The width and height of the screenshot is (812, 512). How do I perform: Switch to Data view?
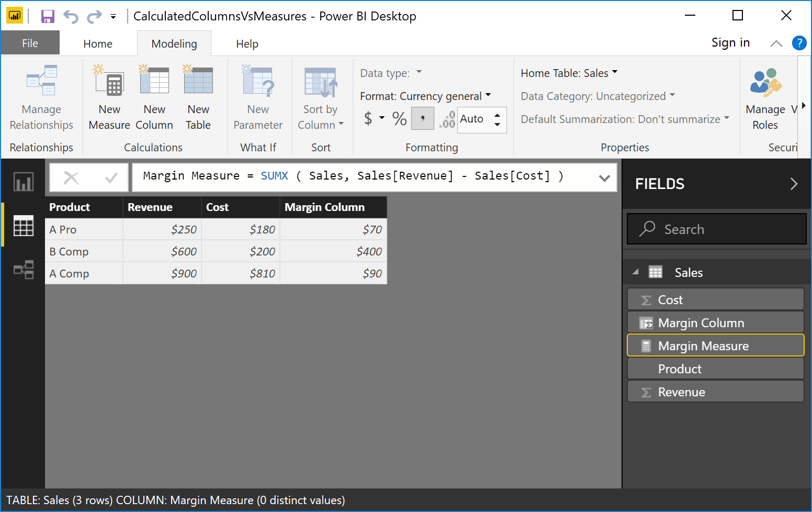24,226
